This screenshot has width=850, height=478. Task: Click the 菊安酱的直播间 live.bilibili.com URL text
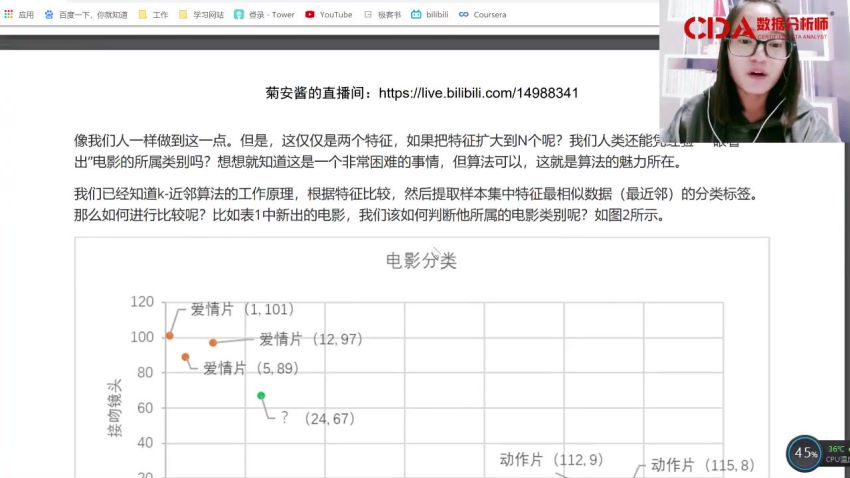click(479, 92)
